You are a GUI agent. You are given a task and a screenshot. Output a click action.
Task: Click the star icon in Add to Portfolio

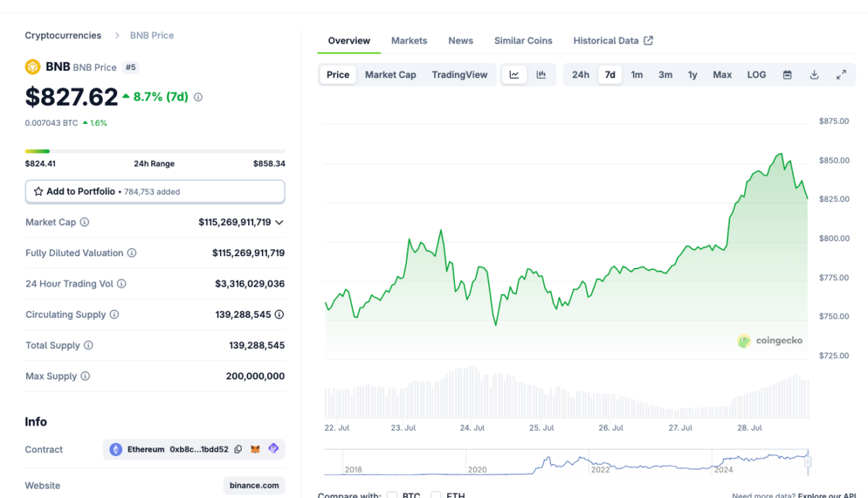click(x=38, y=192)
